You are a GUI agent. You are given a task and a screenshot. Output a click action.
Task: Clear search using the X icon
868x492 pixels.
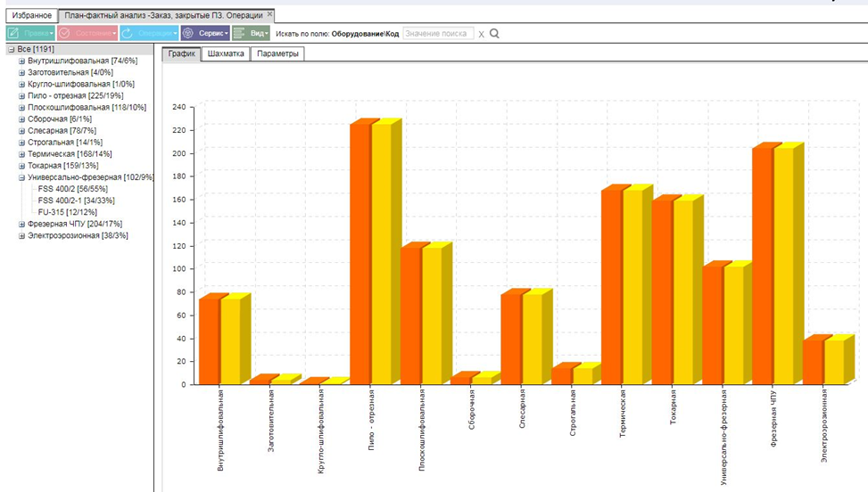(481, 34)
